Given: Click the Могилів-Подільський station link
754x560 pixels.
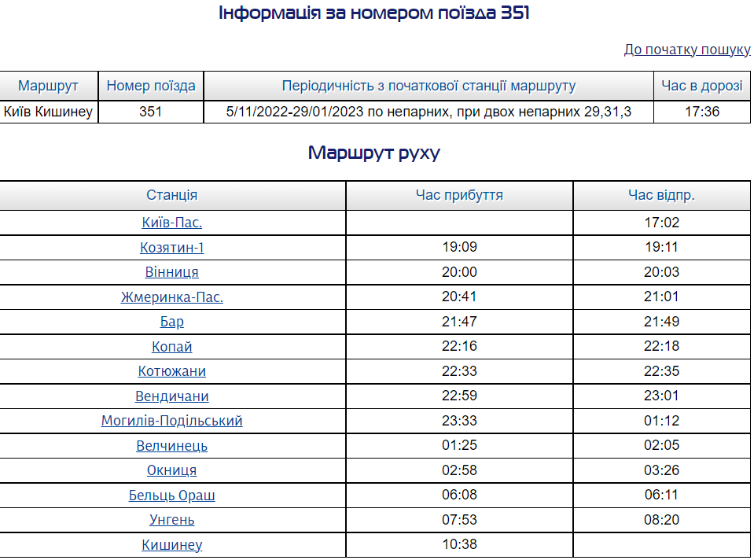Looking at the screenshot, I should click(x=172, y=421).
